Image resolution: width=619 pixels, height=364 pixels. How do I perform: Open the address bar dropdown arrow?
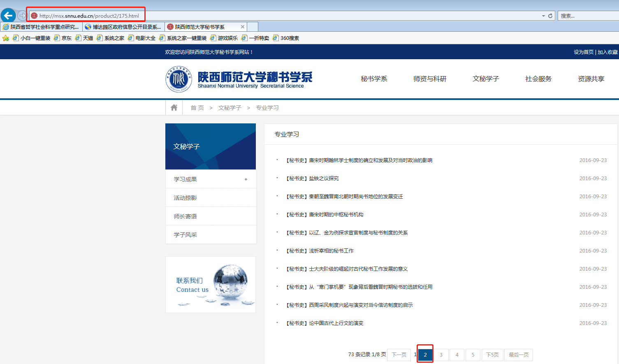(x=543, y=16)
